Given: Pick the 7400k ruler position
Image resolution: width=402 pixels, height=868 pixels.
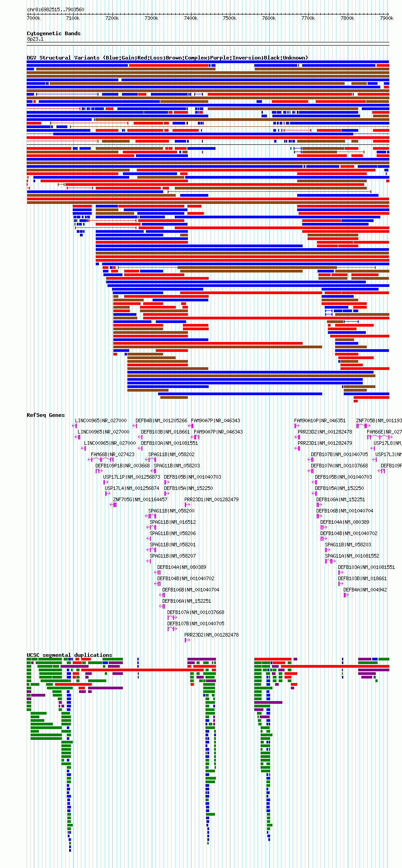Looking at the screenshot, I should pyautogui.click(x=191, y=18).
